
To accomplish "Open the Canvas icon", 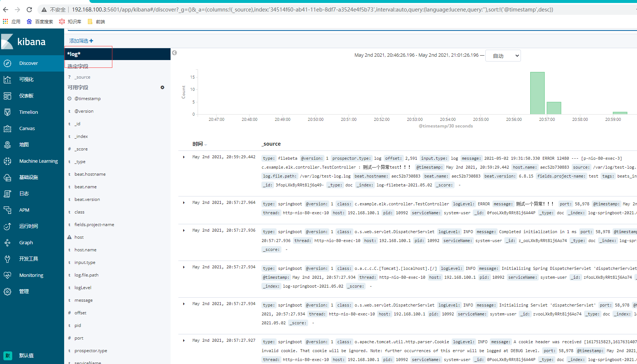I will tap(7, 129).
